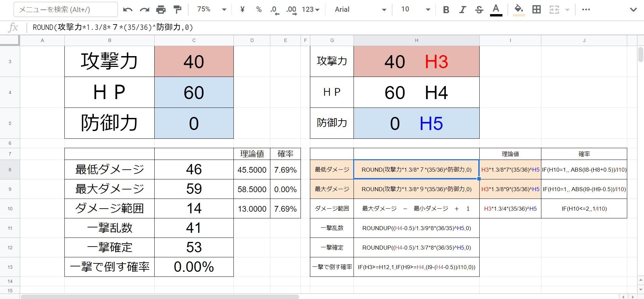Viewport: 644px width, 299px height.
Task: Open the 123 number format dropdown
Action: coord(311,9)
